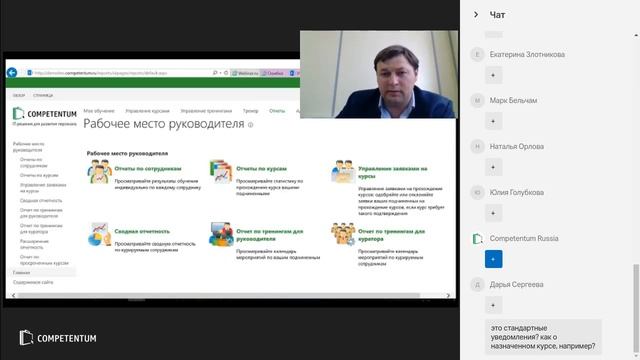This screenshot has width=640, height=360.
Task: Select Управление заявками на курсы in the sidebar
Action: click(x=43, y=188)
